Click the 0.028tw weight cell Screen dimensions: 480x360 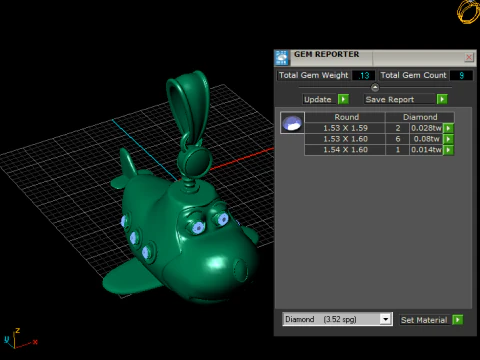[426, 128]
